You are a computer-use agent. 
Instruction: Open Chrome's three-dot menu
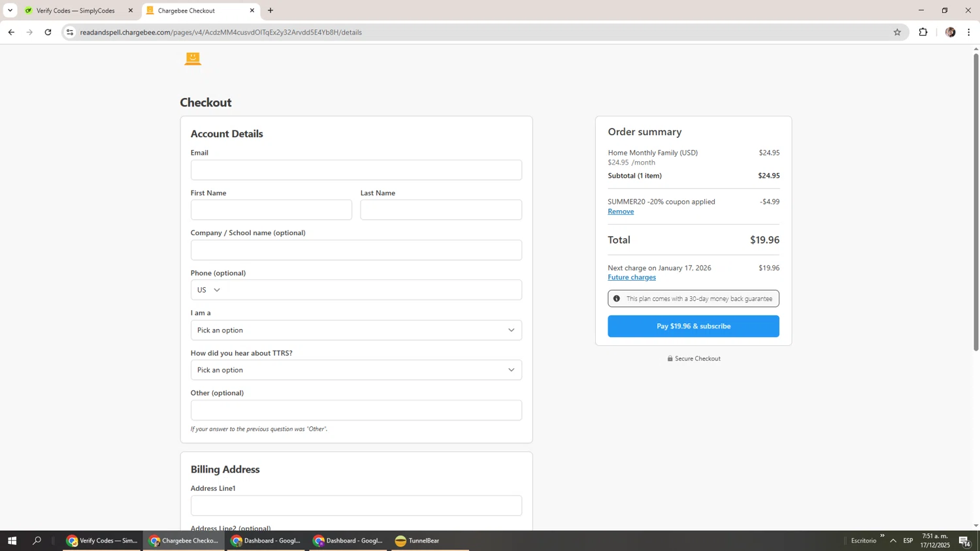[x=969, y=32]
